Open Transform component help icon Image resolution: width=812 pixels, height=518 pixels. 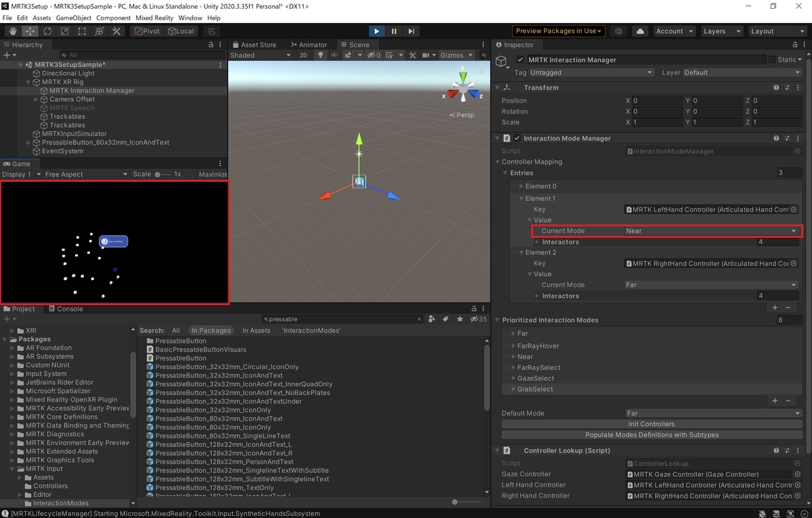[777, 87]
